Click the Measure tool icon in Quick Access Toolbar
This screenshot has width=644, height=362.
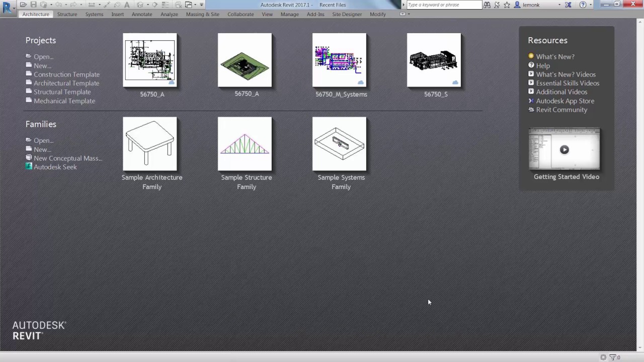coord(91,5)
